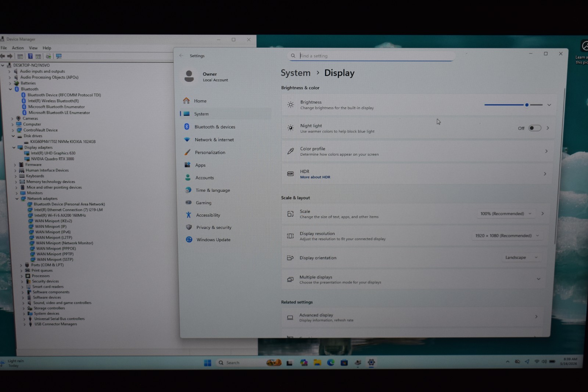Open HDR settings row chevron
This screenshot has width=588, height=392.
tap(545, 174)
